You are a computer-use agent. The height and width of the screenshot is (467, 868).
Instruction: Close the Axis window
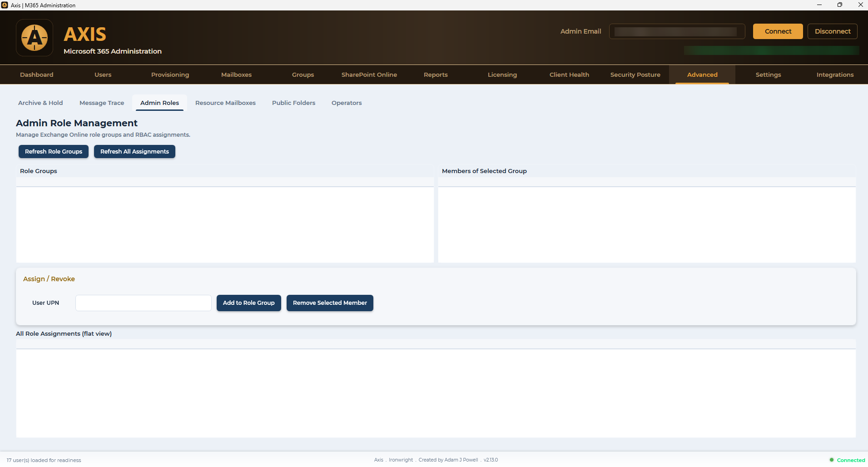(x=860, y=5)
